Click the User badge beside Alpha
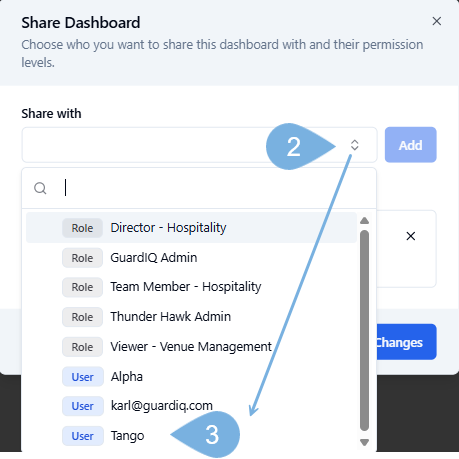Viewport: 459px width, 459px height. coord(83,377)
